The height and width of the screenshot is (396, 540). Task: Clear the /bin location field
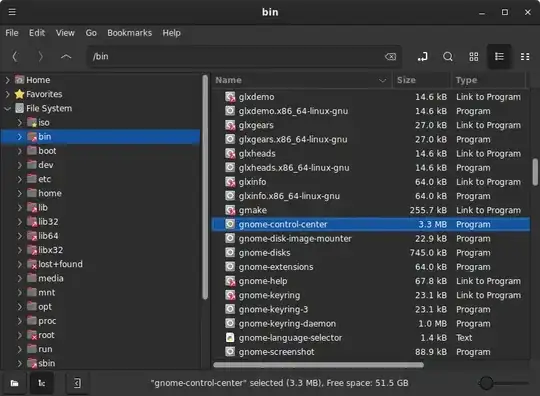[x=390, y=56]
